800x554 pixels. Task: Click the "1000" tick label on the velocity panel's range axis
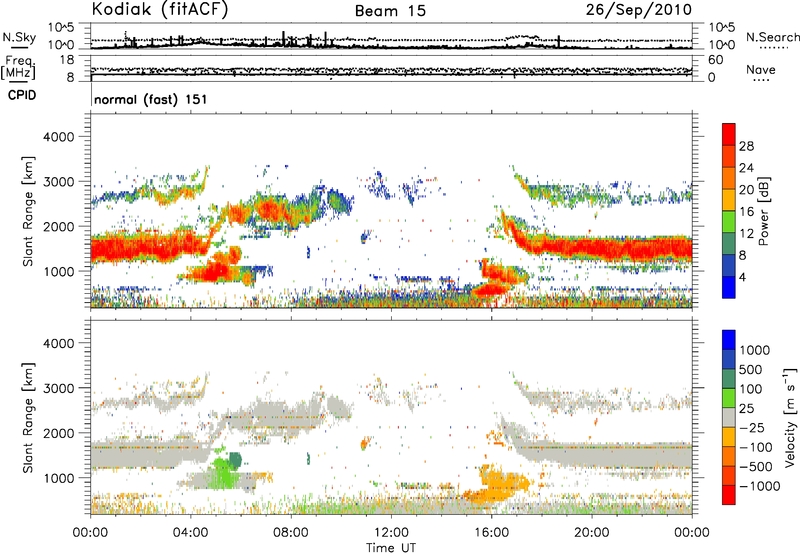click(59, 477)
